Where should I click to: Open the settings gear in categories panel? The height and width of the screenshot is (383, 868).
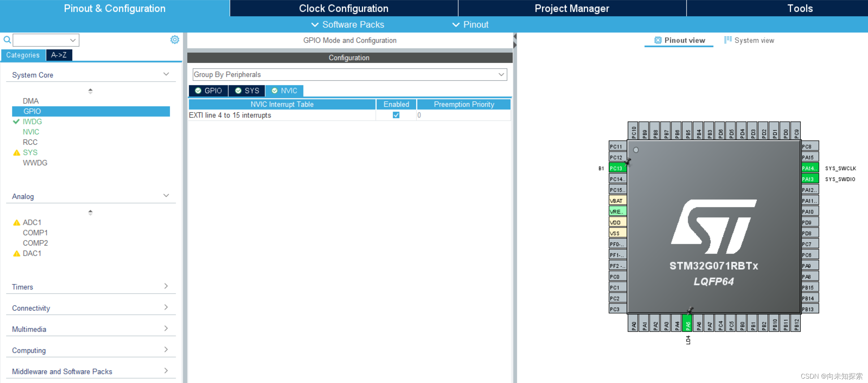point(175,40)
